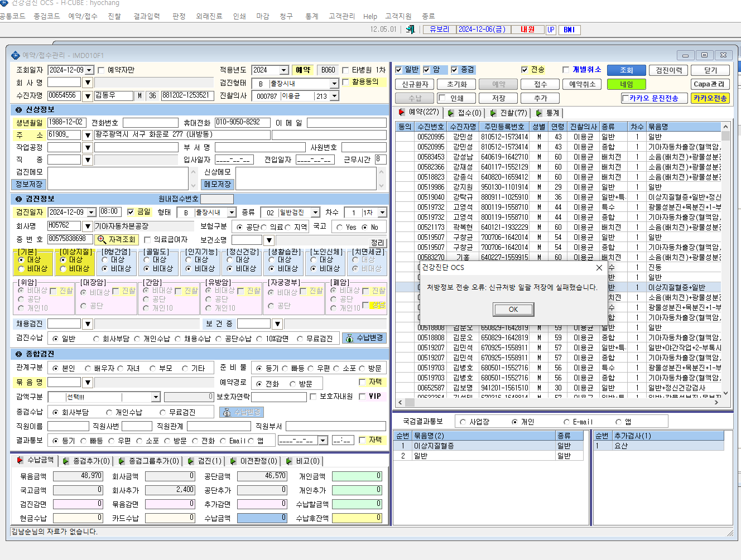The height and width of the screenshot is (560, 741).
Task: Open the 예약(227) tab with red flag icon
Action: pyautogui.click(x=419, y=113)
